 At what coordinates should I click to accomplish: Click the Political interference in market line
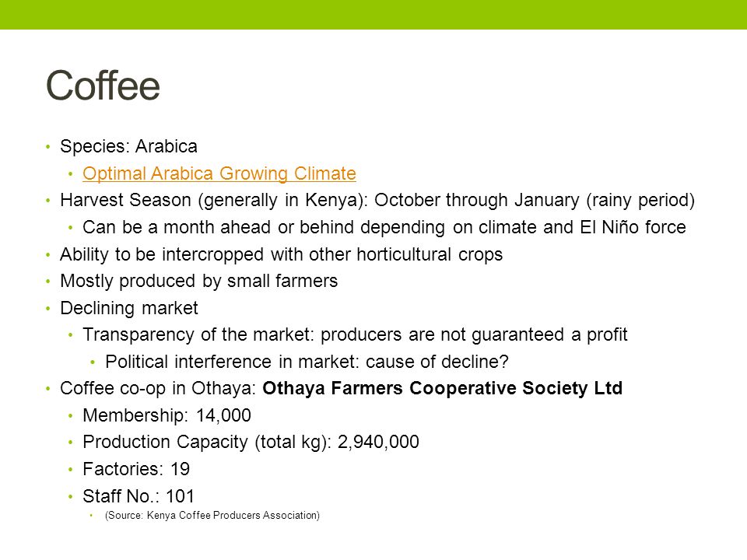pos(307,362)
